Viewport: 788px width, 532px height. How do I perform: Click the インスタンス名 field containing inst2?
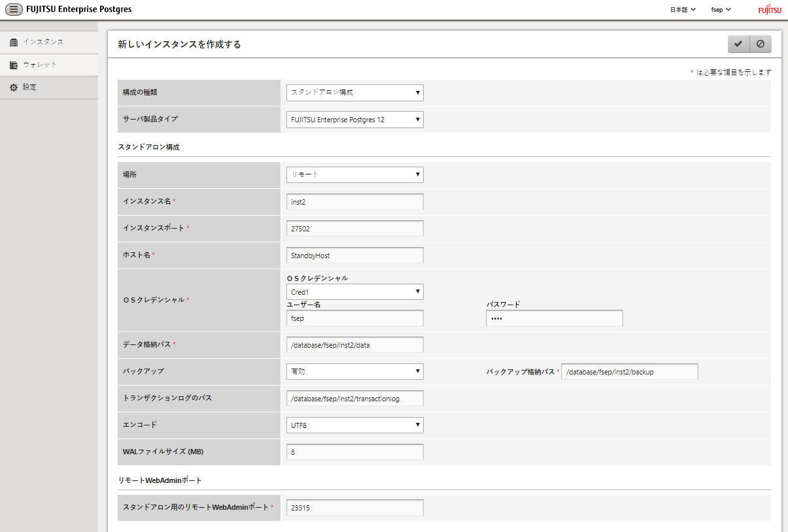tap(355, 202)
